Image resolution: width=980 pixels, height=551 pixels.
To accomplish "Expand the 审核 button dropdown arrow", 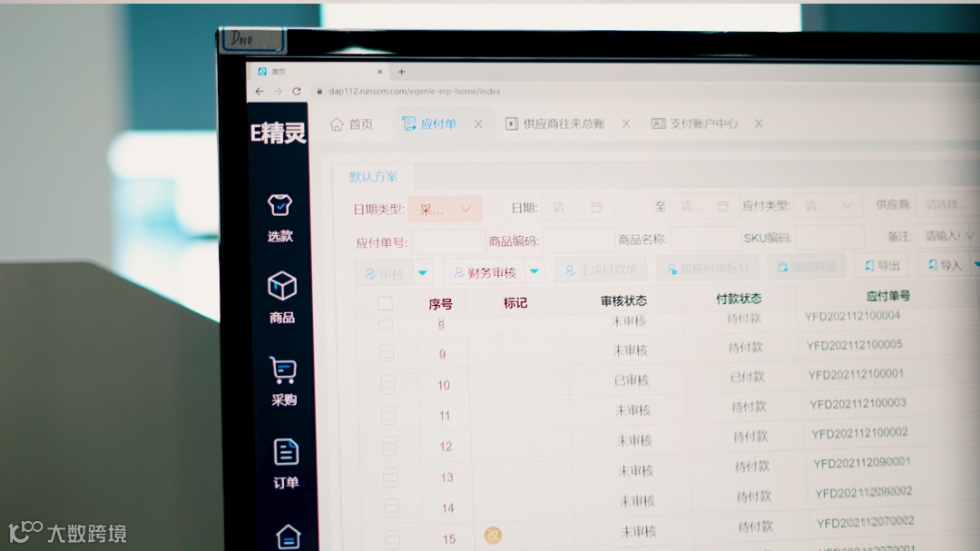I will [423, 272].
